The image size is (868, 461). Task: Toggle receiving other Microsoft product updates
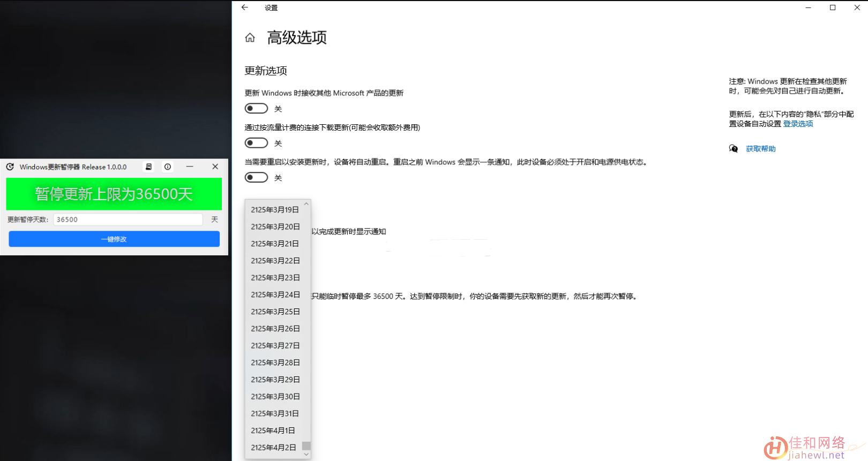[256, 109]
